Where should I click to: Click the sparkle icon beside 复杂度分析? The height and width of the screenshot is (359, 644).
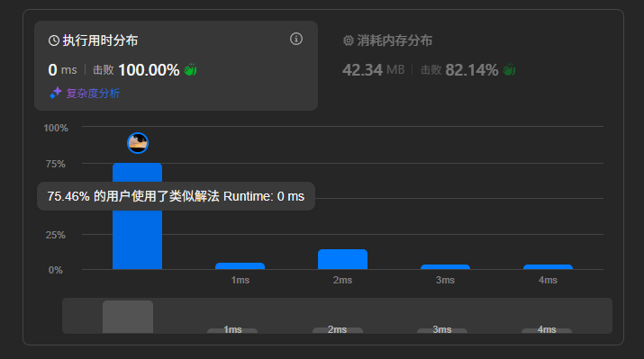(x=56, y=94)
